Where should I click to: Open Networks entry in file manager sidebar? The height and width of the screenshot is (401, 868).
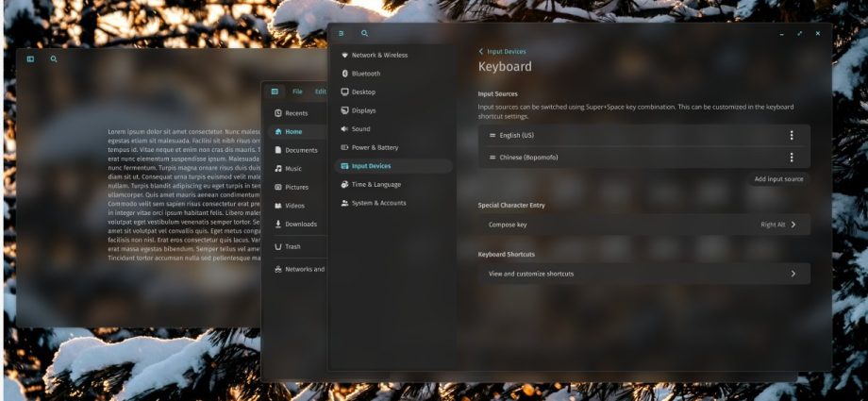click(298, 269)
